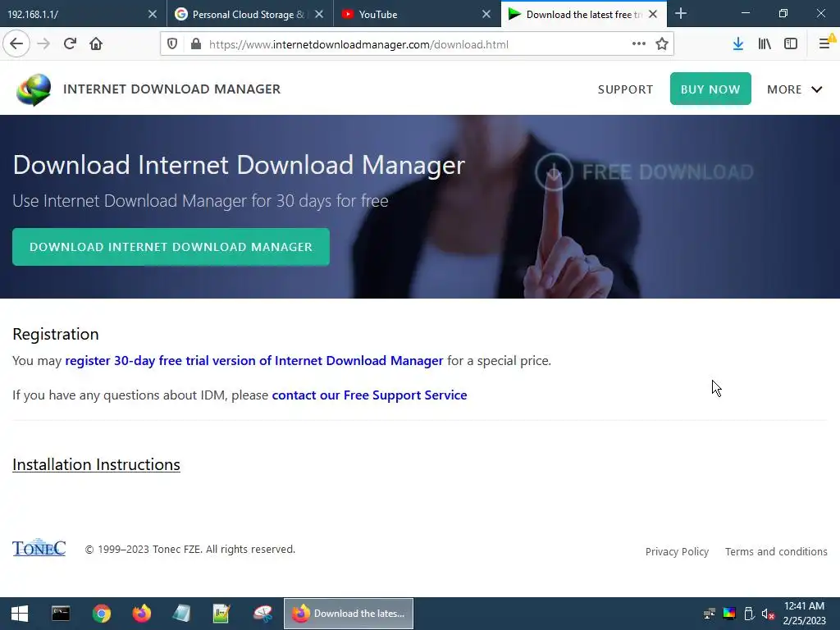Open register 30-day free trial version link

[254, 361]
